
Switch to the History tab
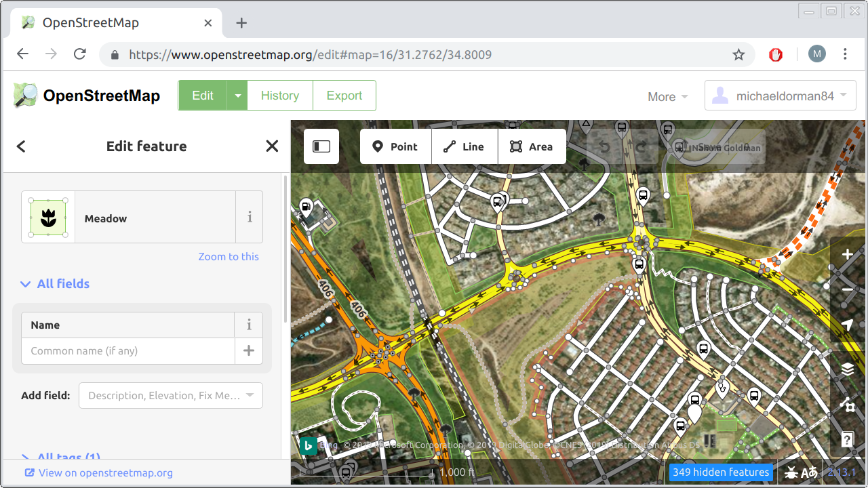pos(279,96)
